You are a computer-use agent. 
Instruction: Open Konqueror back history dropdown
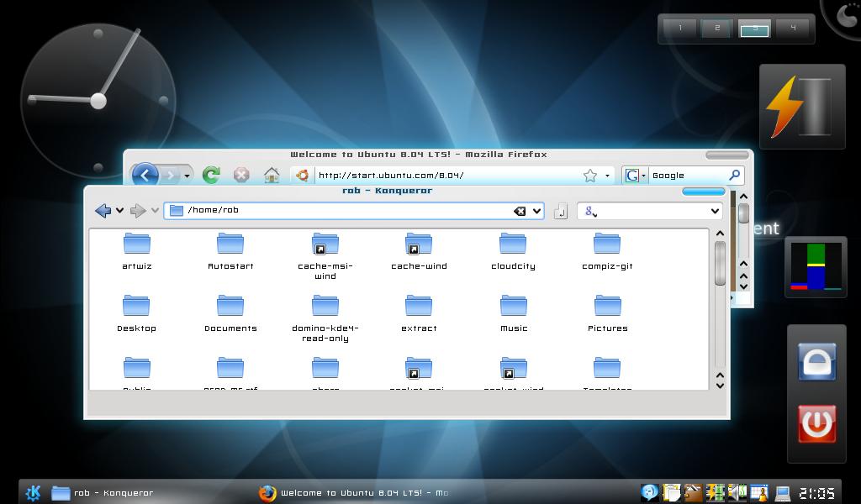[x=119, y=211]
